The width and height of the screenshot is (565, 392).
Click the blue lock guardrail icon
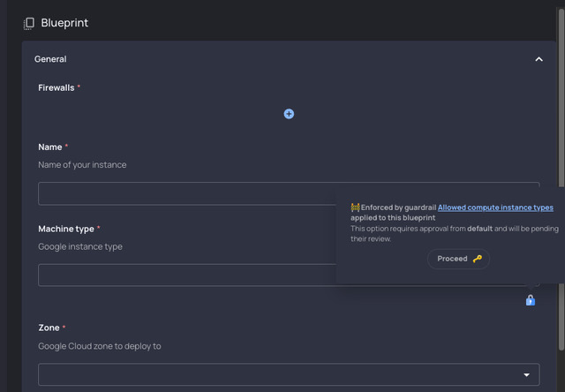530,300
